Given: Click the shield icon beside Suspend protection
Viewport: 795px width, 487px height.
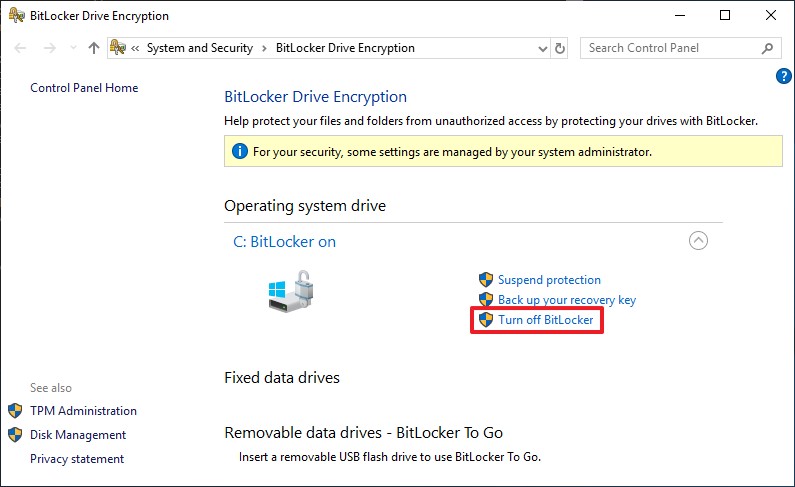Looking at the screenshot, I should pyautogui.click(x=486, y=280).
